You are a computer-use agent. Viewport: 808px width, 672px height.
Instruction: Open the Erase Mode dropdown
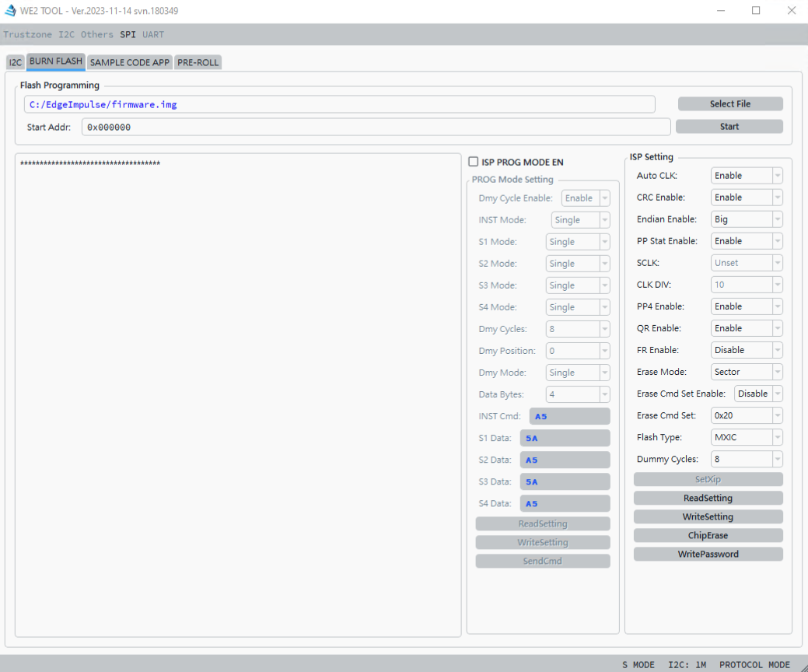coord(747,372)
